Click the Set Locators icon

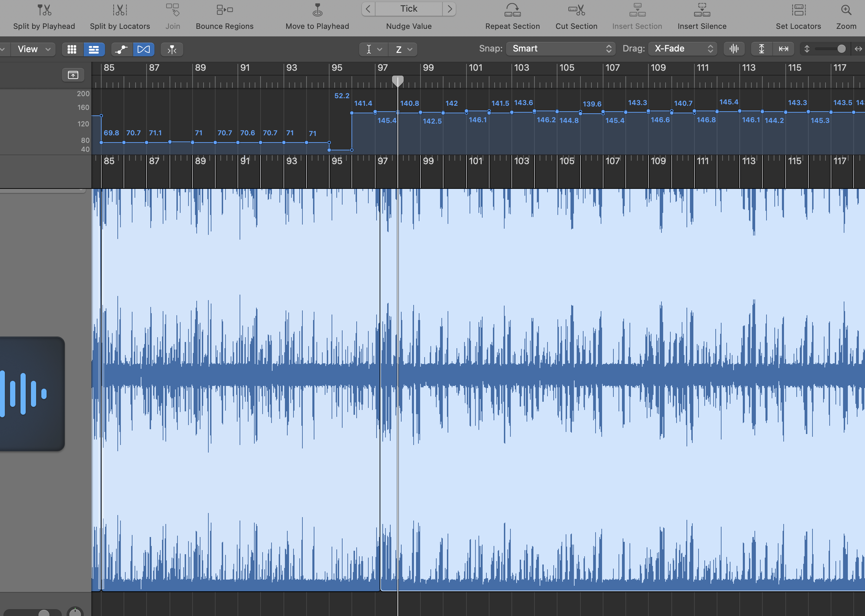798,10
